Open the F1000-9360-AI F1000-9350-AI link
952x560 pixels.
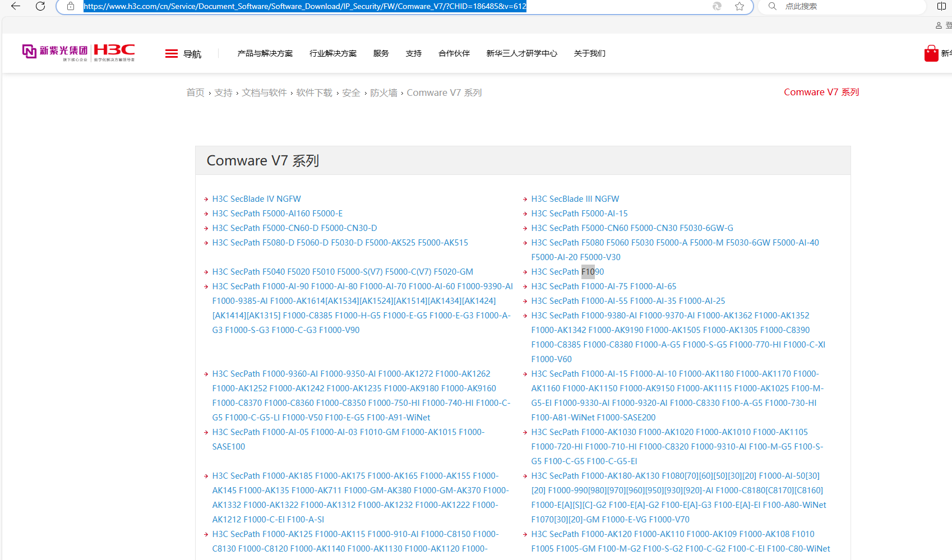(x=361, y=396)
